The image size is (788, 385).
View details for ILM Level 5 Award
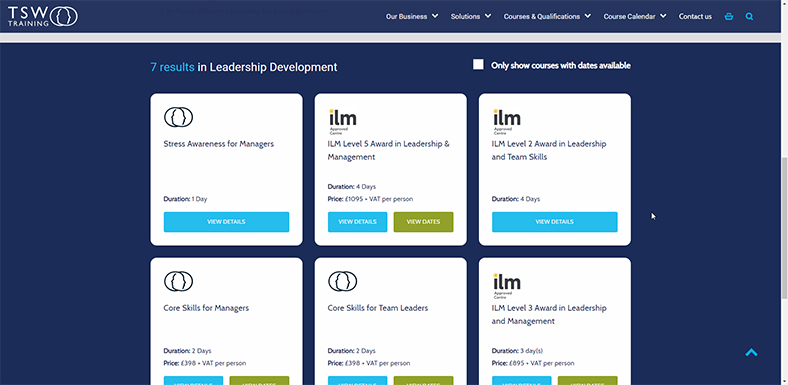tap(357, 222)
